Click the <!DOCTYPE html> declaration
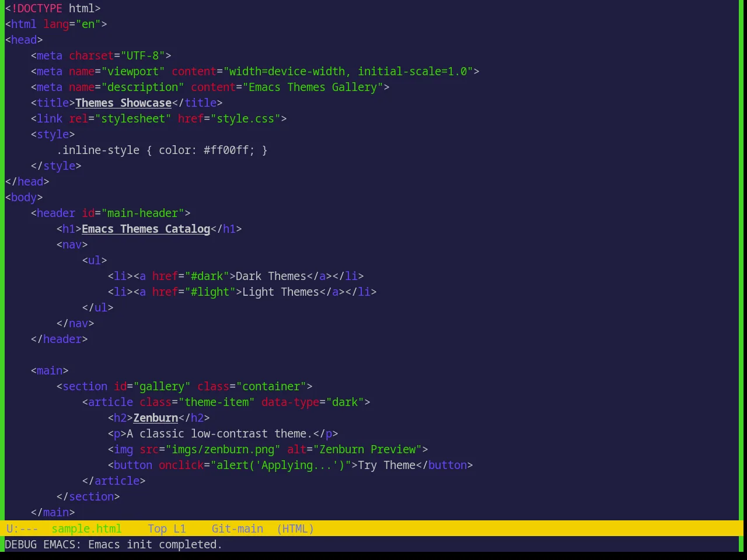The width and height of the screenshot is (747, 560). [x=53, y=8]
